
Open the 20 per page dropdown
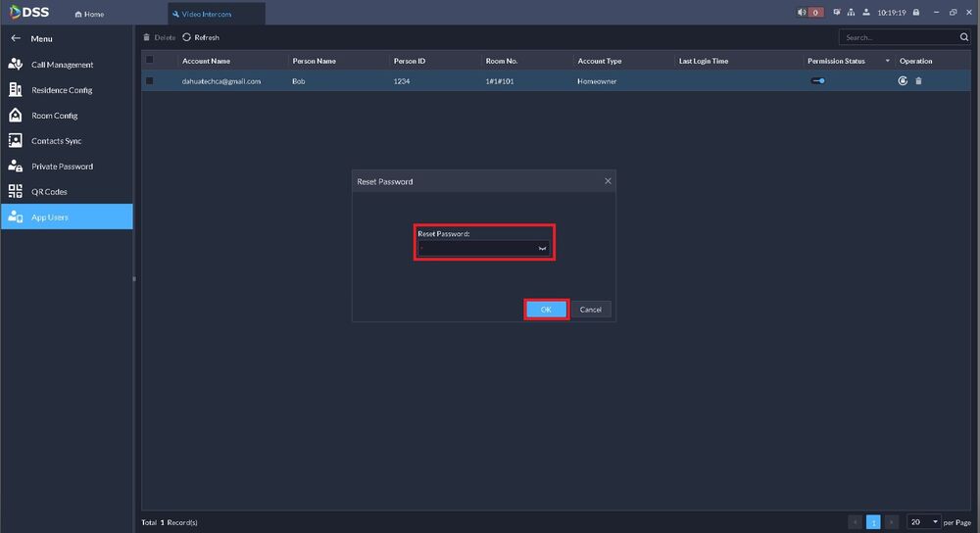(923, 522)
